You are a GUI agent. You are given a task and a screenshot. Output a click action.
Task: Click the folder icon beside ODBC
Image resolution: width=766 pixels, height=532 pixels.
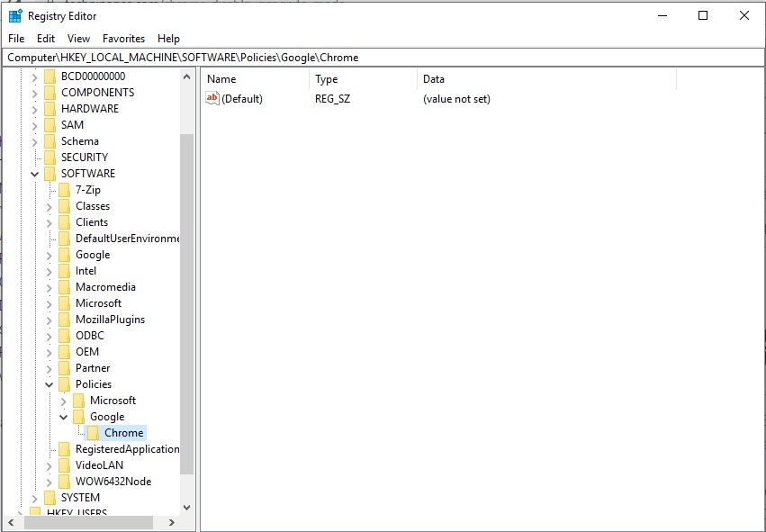coord(65,336)
